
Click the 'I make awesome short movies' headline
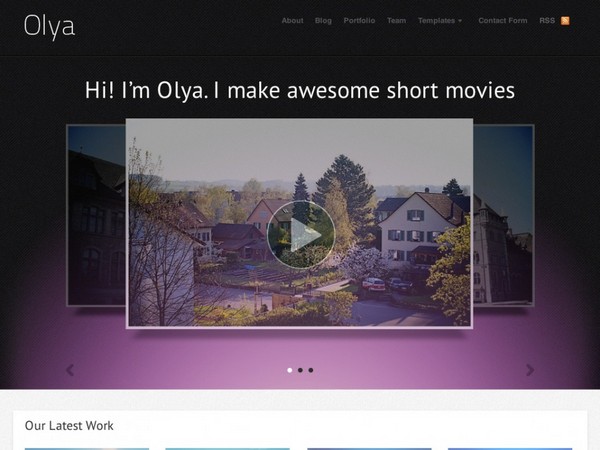pyautogui.click(x=300, y=91)
